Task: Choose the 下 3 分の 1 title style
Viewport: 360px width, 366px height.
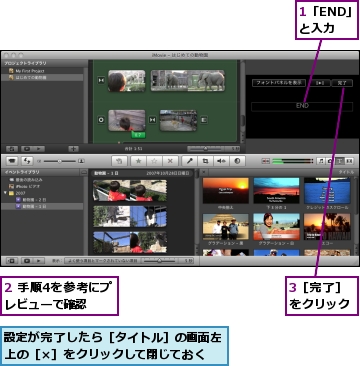Action: click(x=276, y=190)
